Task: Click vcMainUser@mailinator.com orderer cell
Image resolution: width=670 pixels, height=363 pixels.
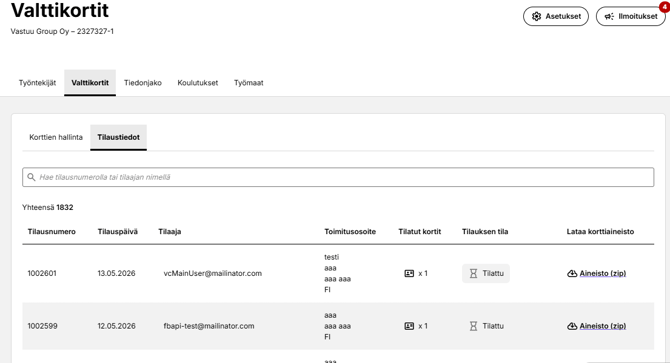Action: click(213, 273)
